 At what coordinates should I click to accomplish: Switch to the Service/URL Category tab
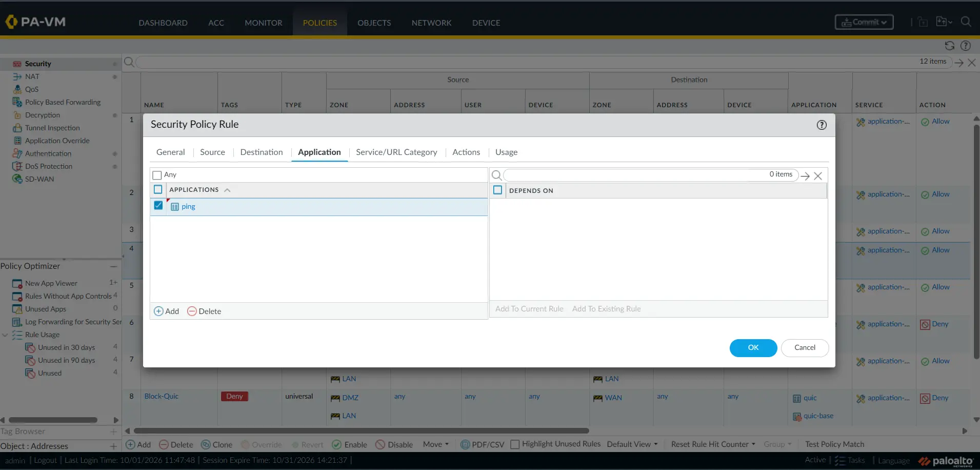[x=396, y=152]
